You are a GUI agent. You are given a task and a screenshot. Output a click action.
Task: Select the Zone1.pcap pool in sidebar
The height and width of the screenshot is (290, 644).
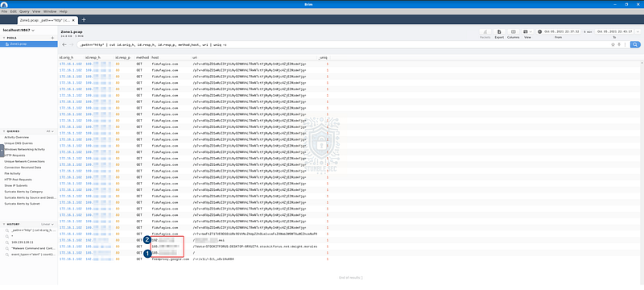tap(29, 43)
